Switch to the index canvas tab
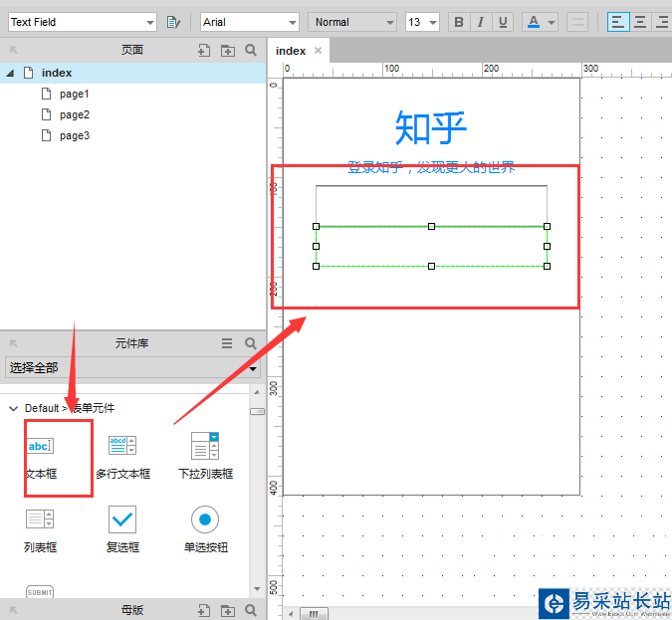This screenshot has height=620, width=672. pos(291,51)
